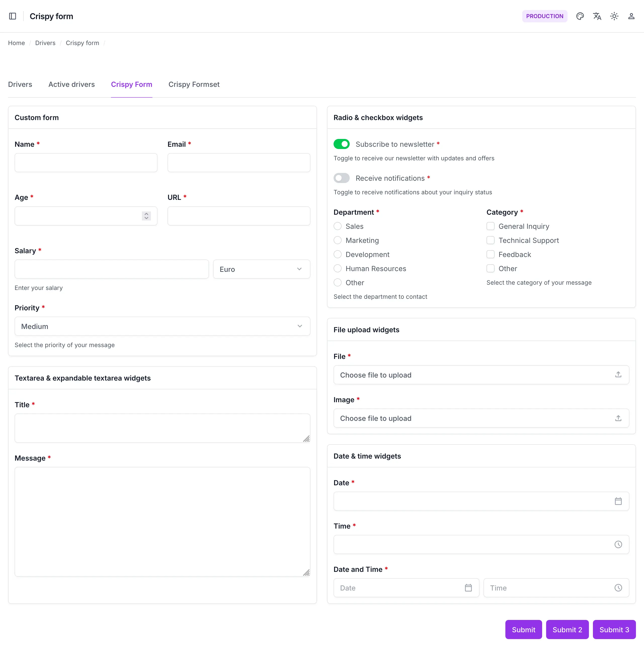The width and height of the screenshot is (644, 665).
Task: Click the upload icon in File field
Action: point(618,375)
